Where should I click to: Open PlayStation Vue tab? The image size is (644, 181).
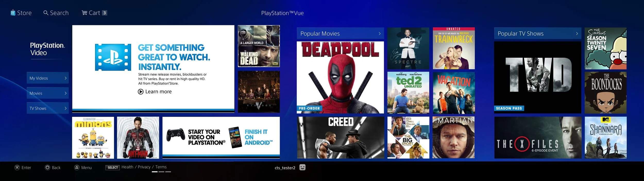point(282,13)
